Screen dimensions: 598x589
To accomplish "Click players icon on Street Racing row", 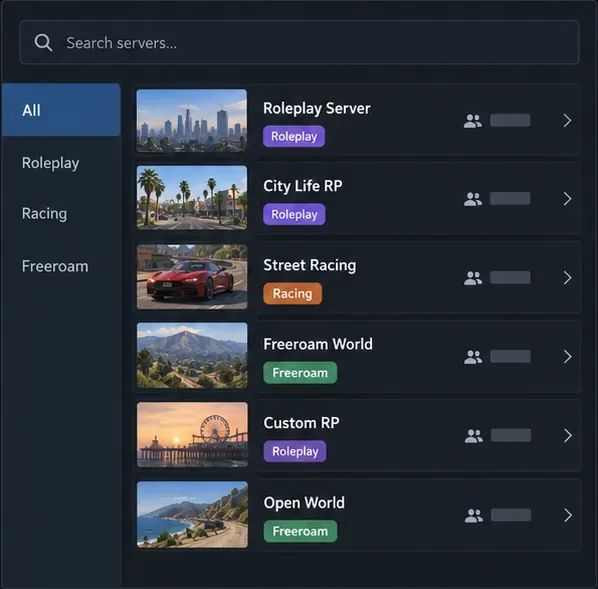I will [x=473, y=278].
